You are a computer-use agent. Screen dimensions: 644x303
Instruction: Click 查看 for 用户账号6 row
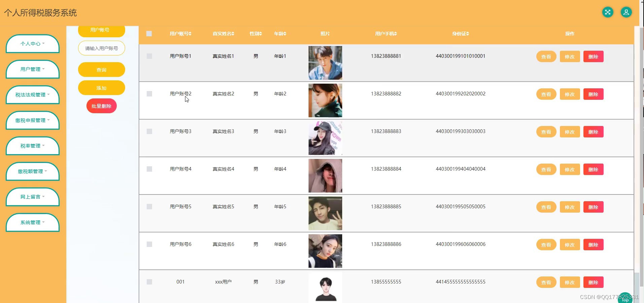(x=546, y=245)
